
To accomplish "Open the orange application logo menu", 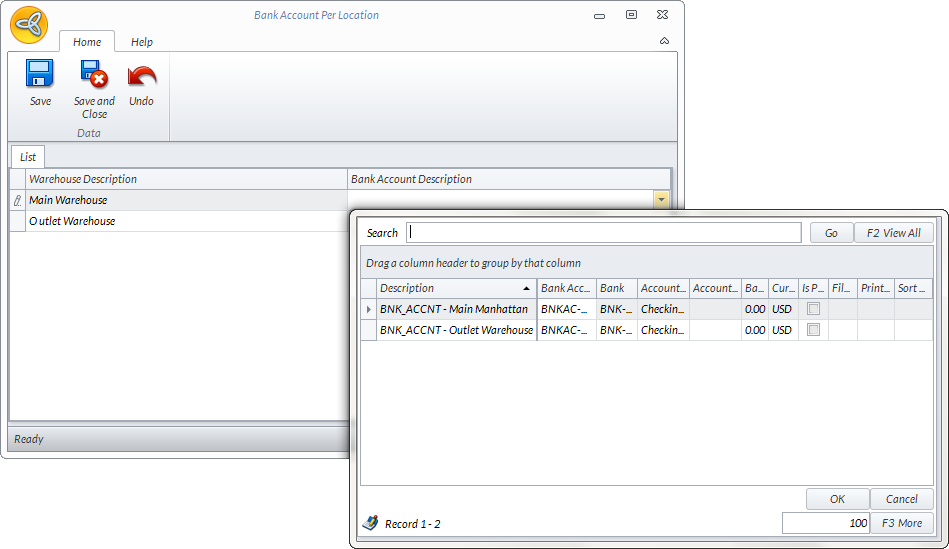I will click(x=28, y=25).
